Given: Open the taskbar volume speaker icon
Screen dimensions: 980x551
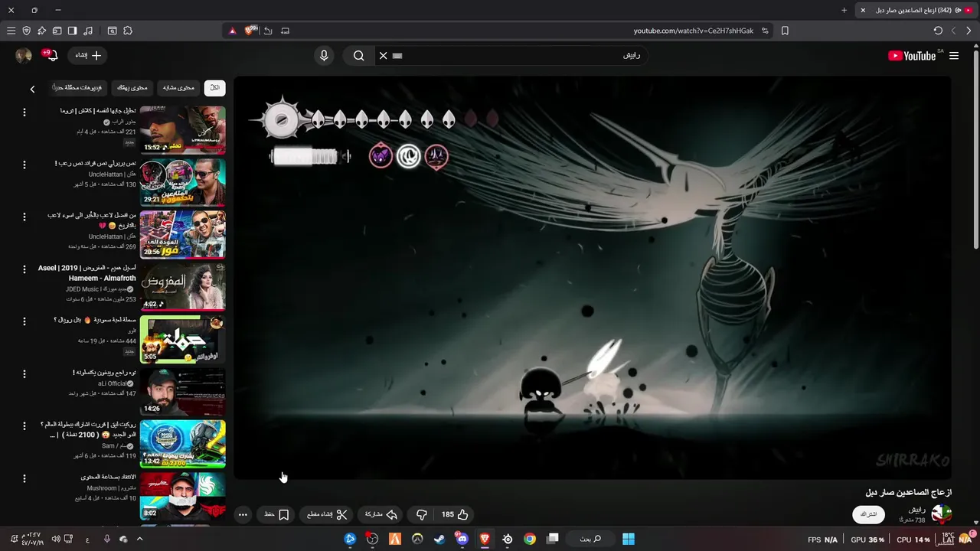Looking at the screenshot, I should pos(56,539).
